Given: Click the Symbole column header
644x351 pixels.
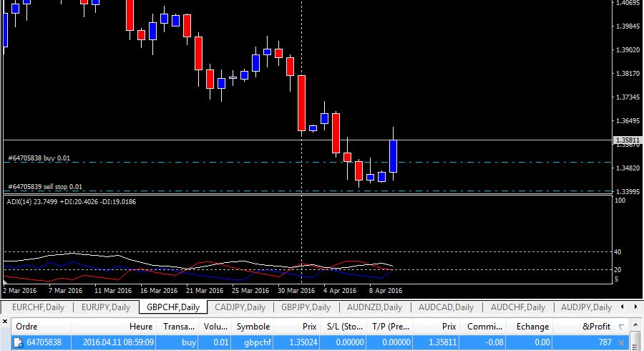Looking at the screenshot, I should [x=252, y=327].
